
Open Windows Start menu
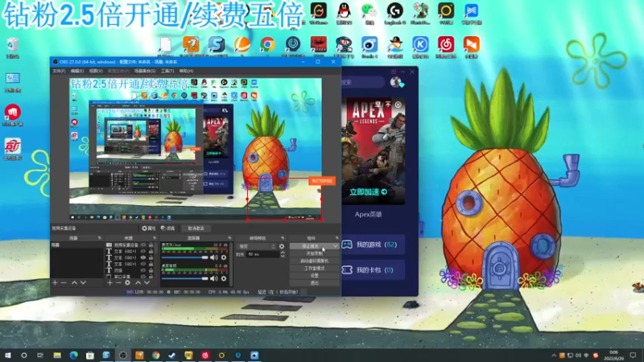pos(8,355)
